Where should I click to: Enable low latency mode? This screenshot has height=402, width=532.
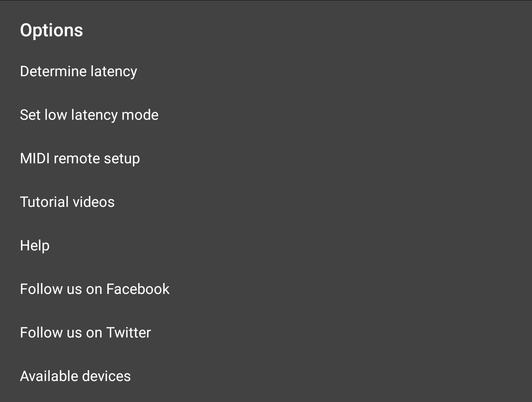(89, 115)
